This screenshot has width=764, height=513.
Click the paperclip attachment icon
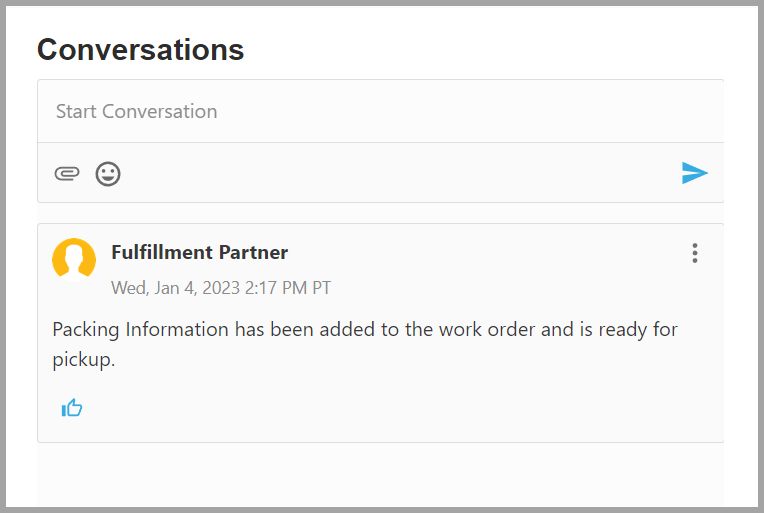(67, 173)
